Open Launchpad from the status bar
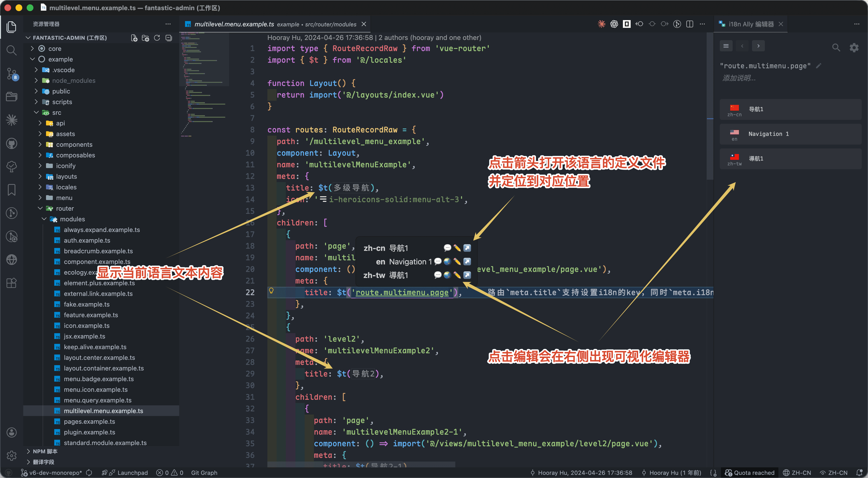 tap(125, 473)
